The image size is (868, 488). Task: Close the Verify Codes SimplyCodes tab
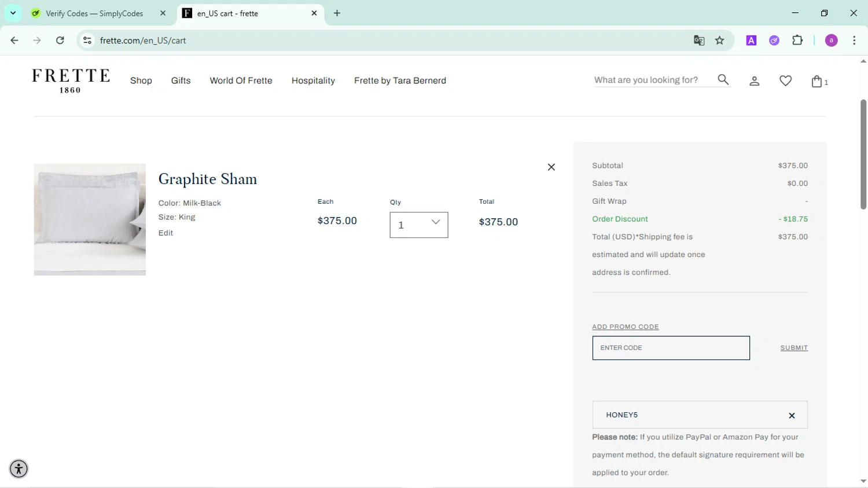tap(163, 13)
